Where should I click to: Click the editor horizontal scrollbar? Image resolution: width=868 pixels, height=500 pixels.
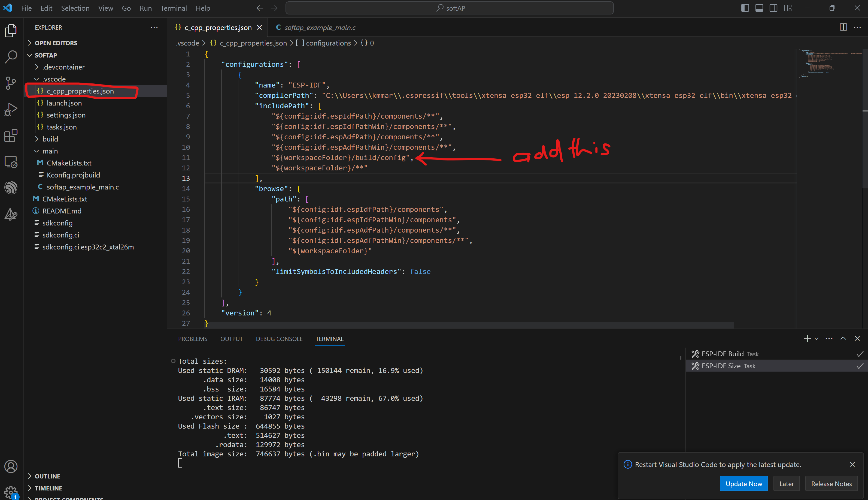tap(469, 325)
